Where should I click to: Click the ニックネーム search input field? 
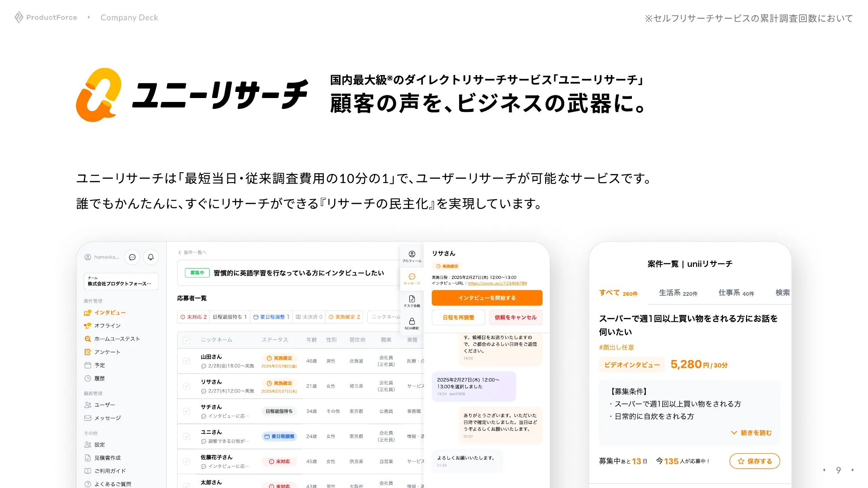point(385,317)
